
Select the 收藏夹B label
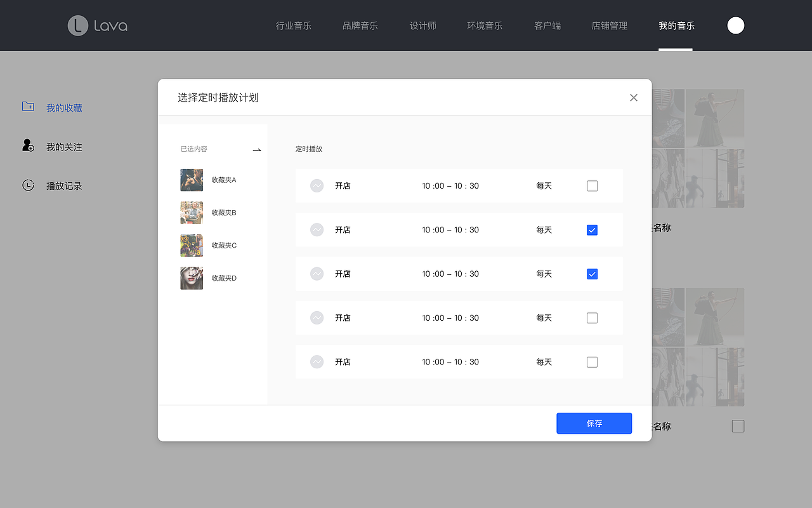click(224, 213)
